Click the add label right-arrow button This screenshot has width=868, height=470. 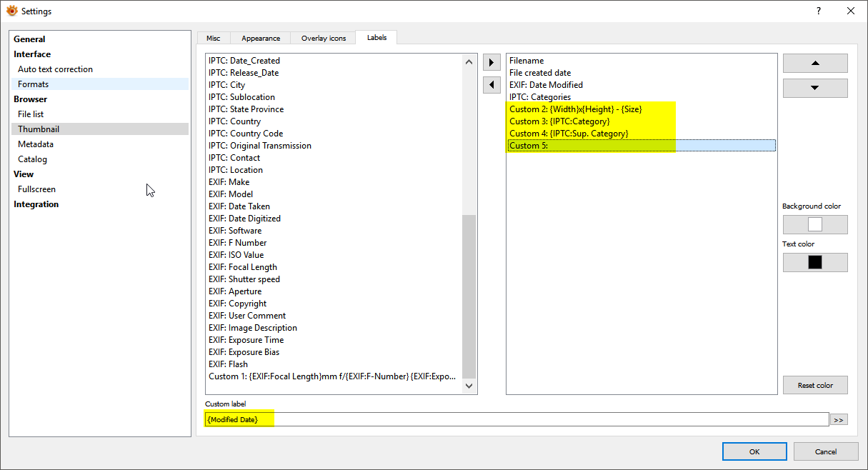tap(492, 62)
